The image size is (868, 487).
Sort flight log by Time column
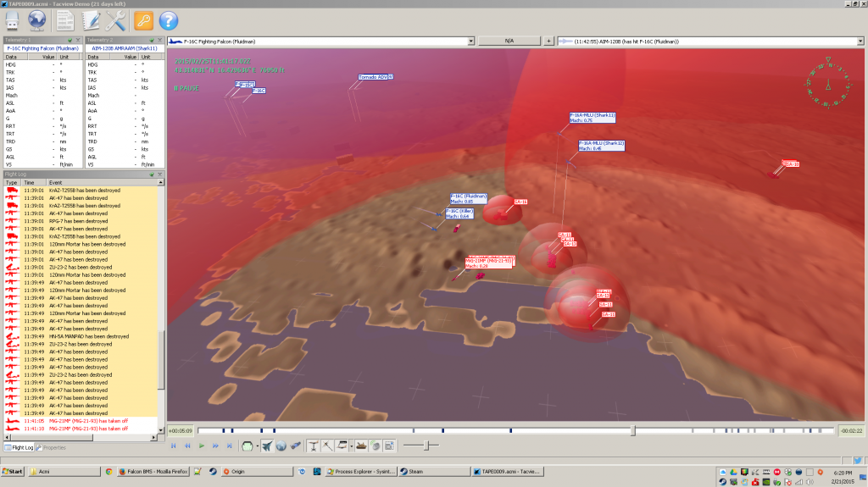click(34, 182)
